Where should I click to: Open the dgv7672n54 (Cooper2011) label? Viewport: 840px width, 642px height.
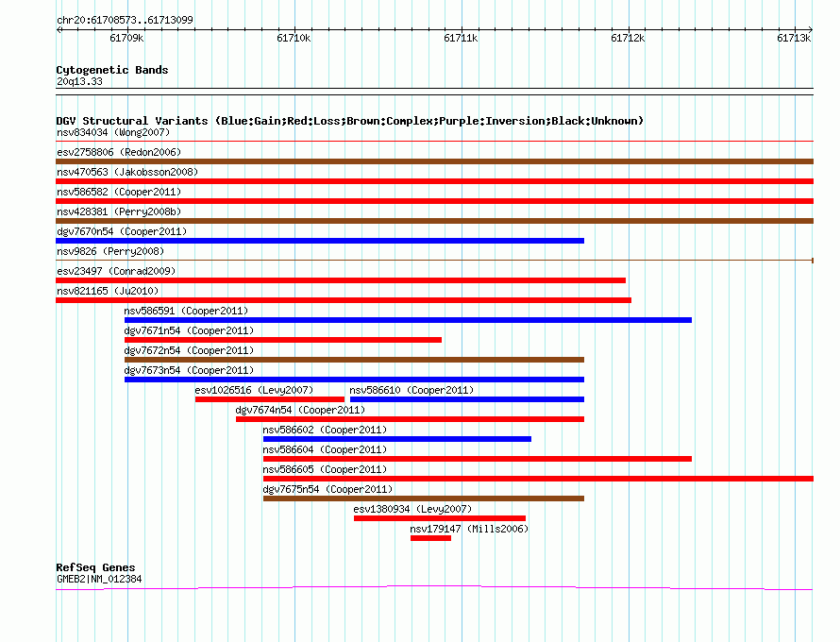[x=189, y=350]
